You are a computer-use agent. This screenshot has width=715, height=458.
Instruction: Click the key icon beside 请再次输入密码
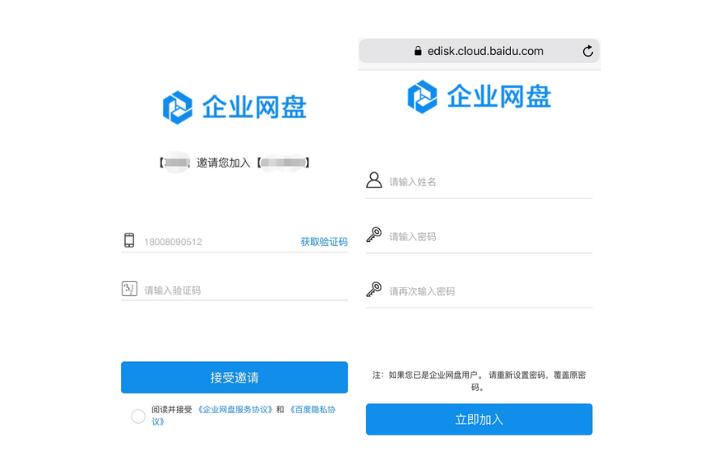pyautogui.click(x=374, y=289)
